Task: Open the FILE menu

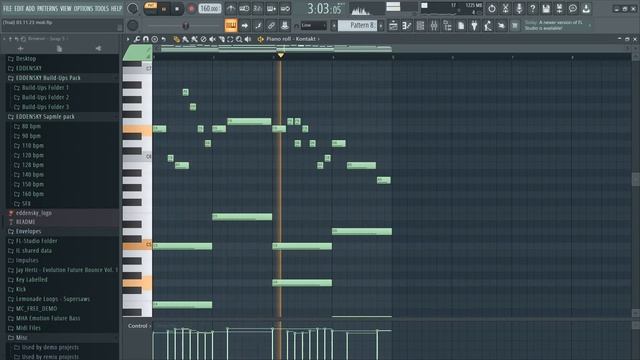Action: pyautogui.click(x=7, y=9)
